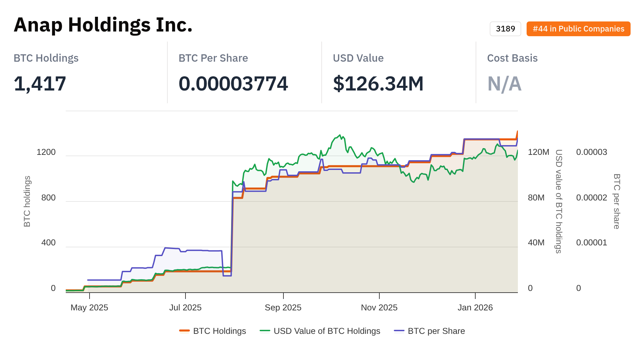The width and height of the screenshot is (644, 362).
Task: Toggle BTC per Share legend series
Action: [x=436, y=331]
